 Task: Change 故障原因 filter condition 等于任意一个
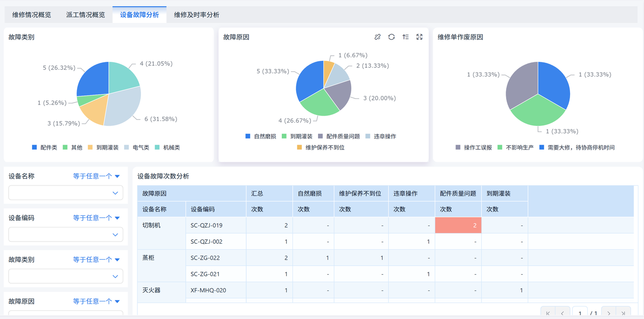(97, 301)
